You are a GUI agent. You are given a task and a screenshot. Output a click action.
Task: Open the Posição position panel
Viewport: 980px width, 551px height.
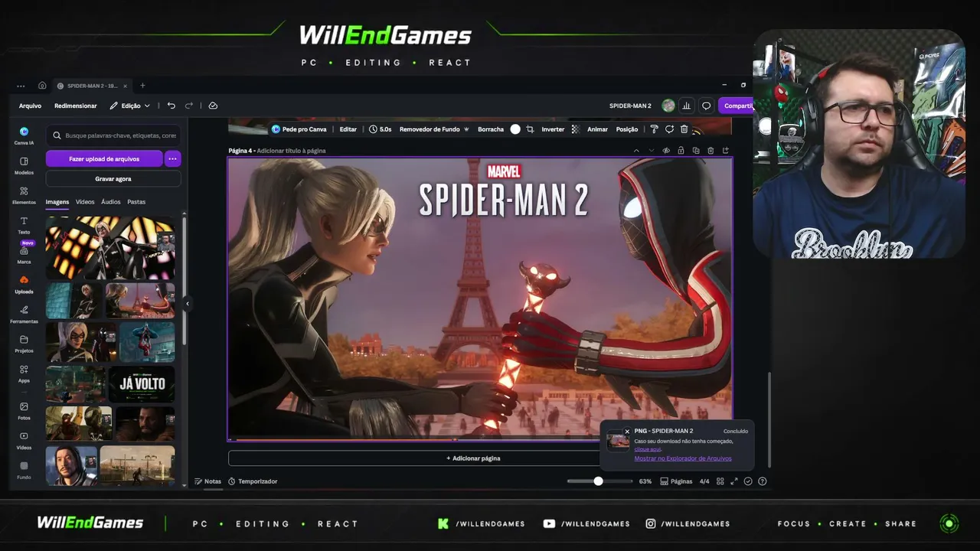click(627, 129)
